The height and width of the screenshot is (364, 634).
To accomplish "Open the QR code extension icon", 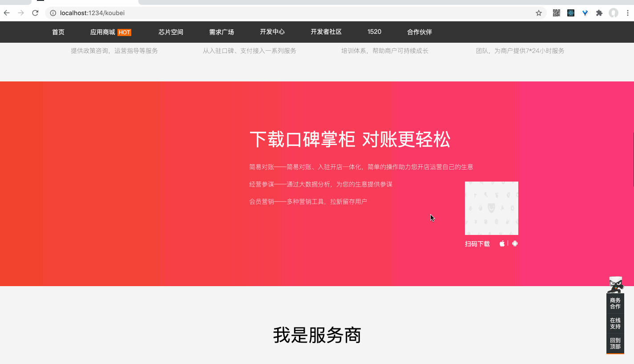I will (x=557, y=13).
